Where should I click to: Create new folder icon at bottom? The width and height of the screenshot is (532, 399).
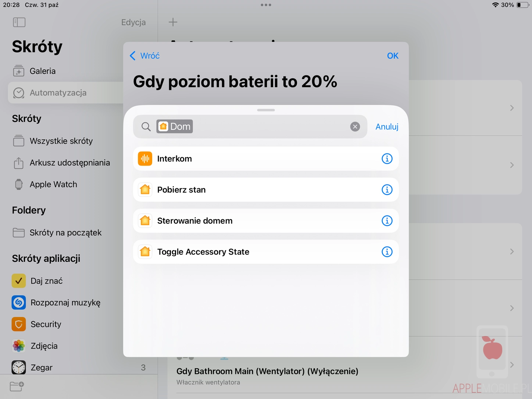click(17, 386)
